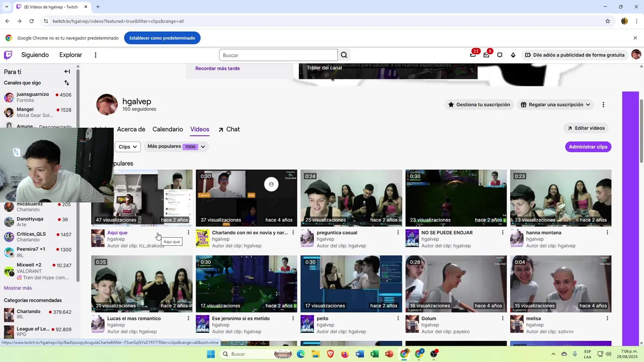Open the user profile avatar menu
The height and width of the screenshot is (362, 644).
636,55
